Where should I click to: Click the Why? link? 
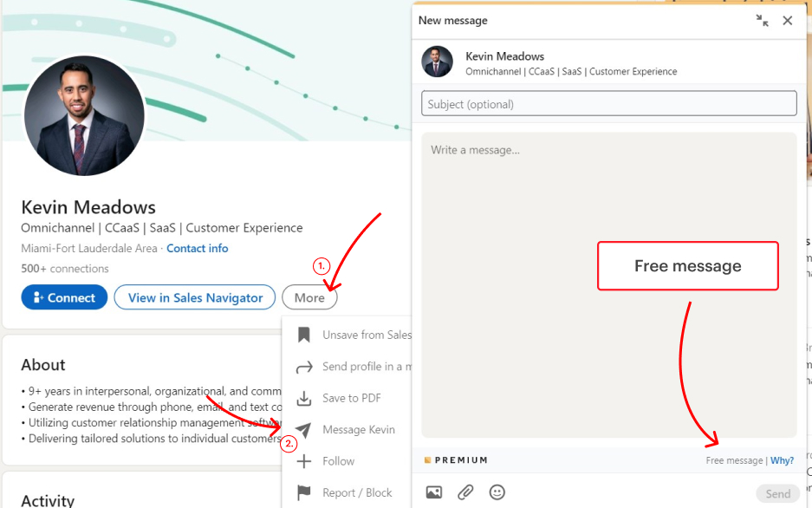782,460
